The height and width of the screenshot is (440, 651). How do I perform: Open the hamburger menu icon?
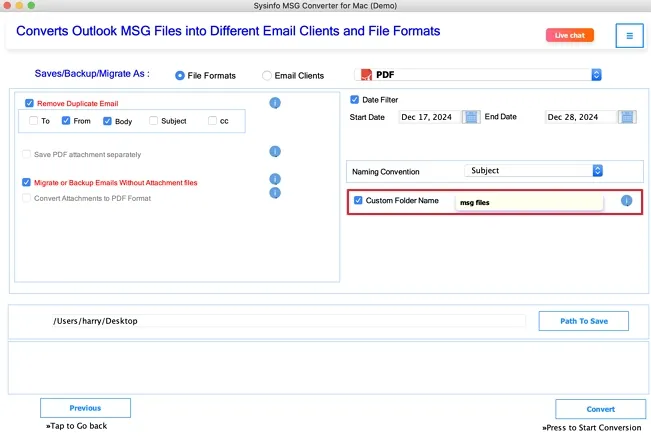click(x=629, y=36)
